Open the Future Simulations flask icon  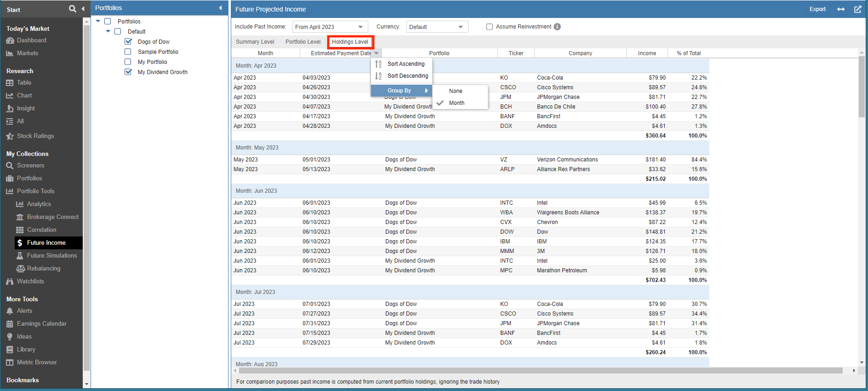pos(20,256)
